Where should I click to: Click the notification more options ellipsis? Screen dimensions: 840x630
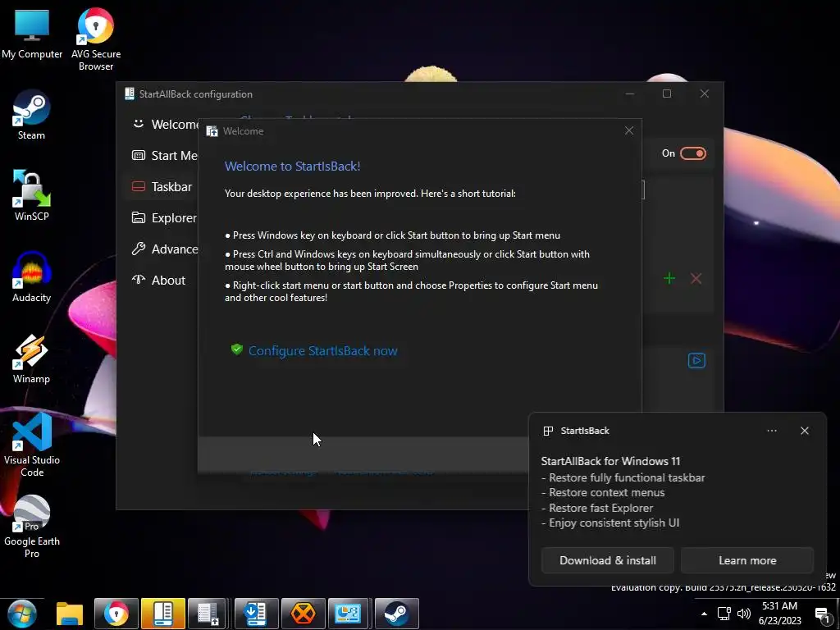click(771, 431)
